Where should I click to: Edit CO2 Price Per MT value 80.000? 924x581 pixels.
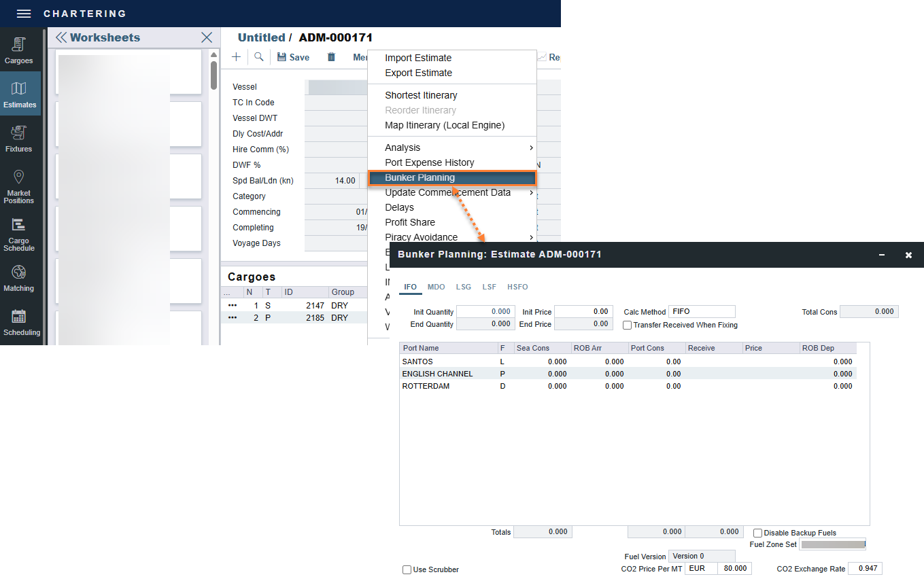pyautogui.click(x=734, y=568)
